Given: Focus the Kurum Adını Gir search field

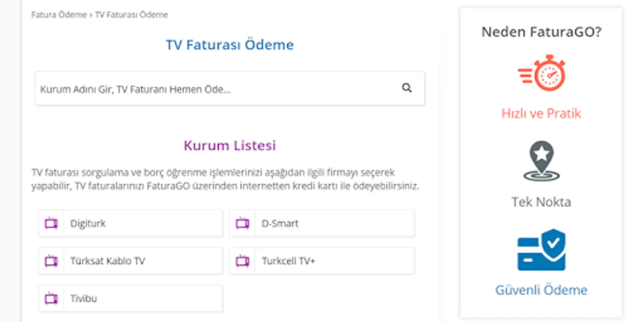Looking at the screenshot, I should 230,88.
